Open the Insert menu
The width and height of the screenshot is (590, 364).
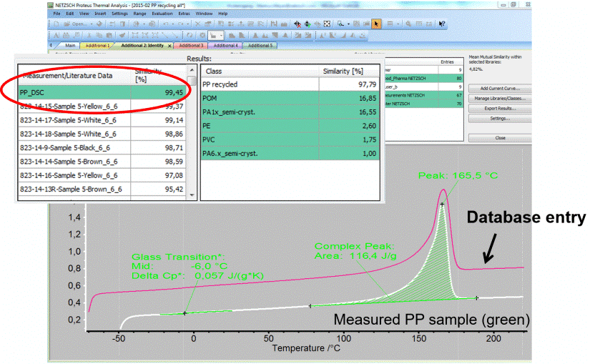pos(100,14)
